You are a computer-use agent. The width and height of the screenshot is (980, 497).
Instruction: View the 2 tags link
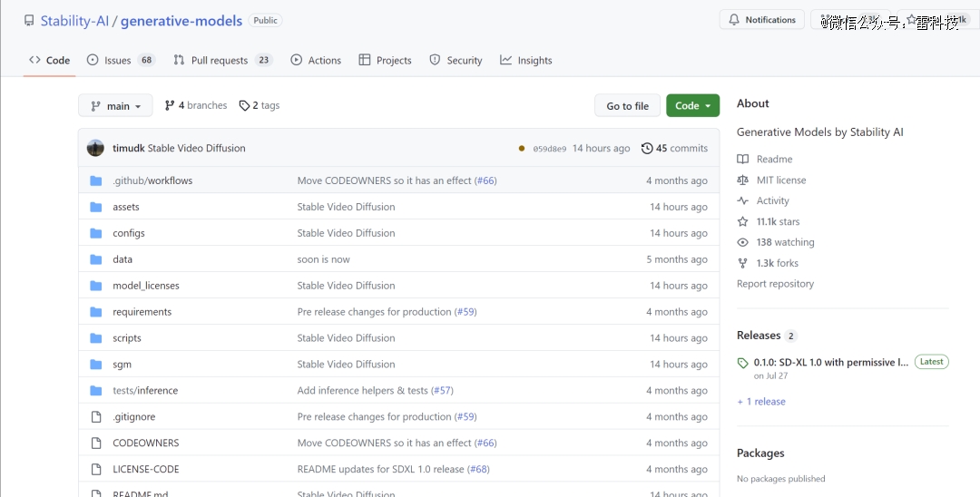point(260,105)
